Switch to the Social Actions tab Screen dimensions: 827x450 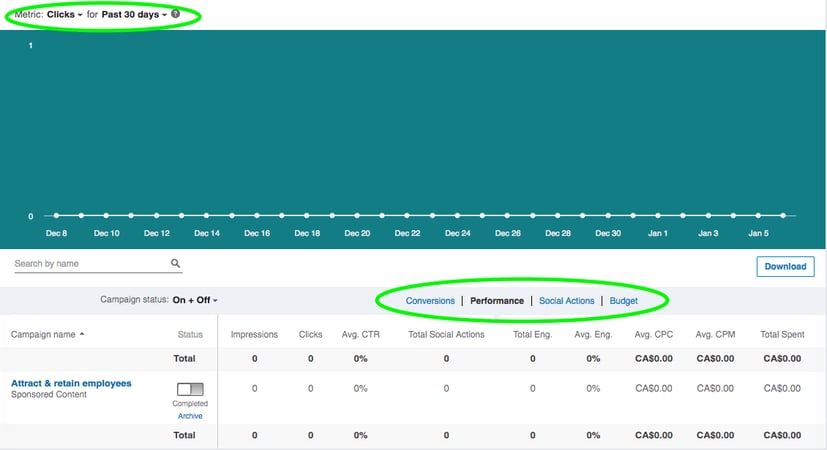coord(566,301)
